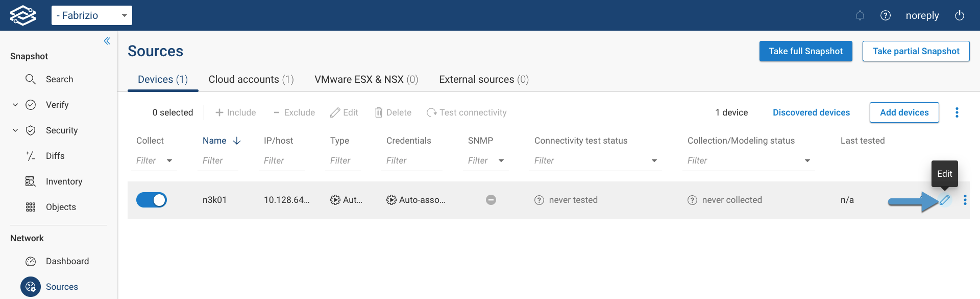
Task: Open Search in the sidebar
Action: click(60, 79)
